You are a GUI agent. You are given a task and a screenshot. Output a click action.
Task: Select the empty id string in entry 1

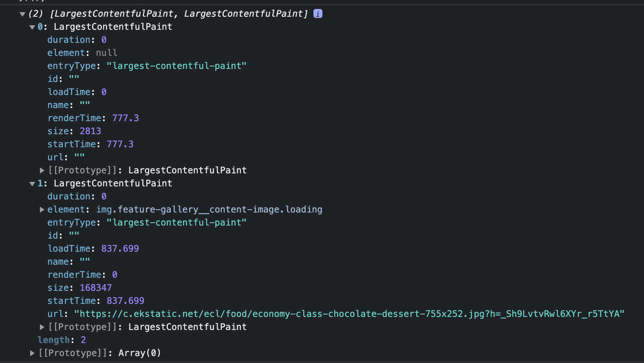pos(74,235)
